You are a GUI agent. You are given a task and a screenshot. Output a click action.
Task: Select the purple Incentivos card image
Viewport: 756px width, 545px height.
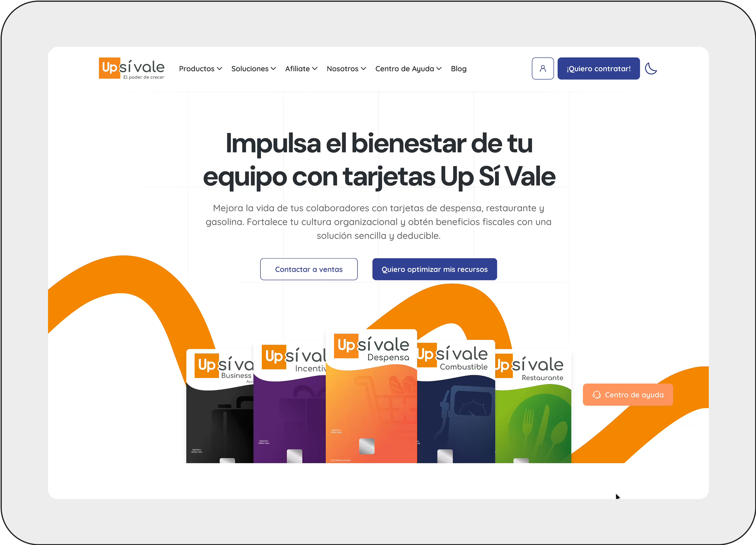point(289,401)
